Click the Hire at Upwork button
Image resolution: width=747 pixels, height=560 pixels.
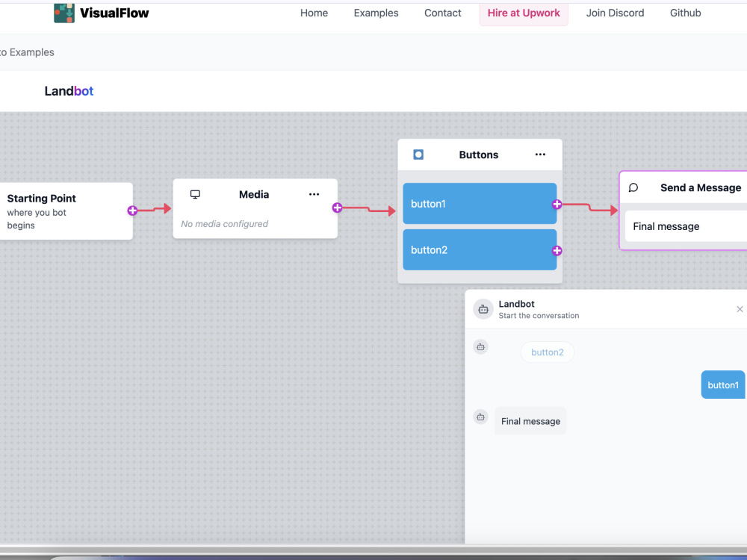524,13
